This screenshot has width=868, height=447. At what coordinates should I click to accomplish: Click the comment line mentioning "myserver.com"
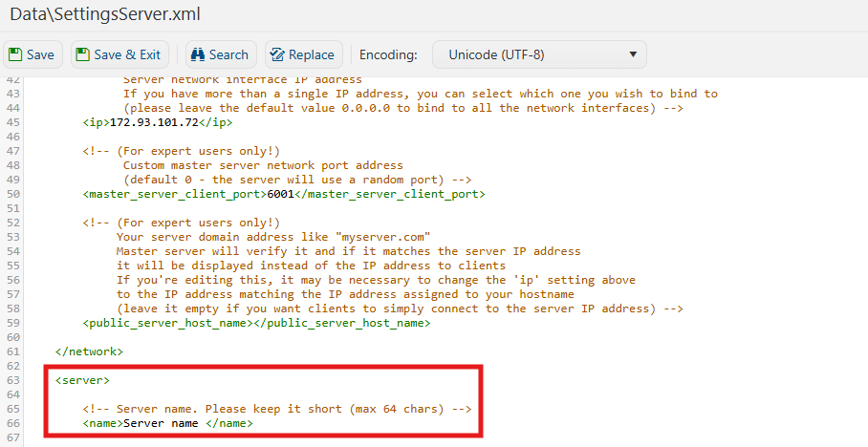tap(272, 237)
